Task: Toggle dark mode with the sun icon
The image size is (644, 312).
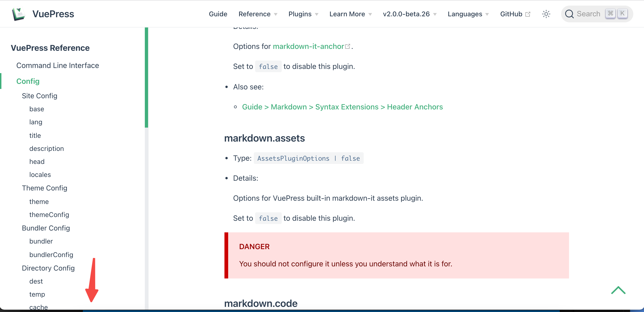Action: click(546, 14)
